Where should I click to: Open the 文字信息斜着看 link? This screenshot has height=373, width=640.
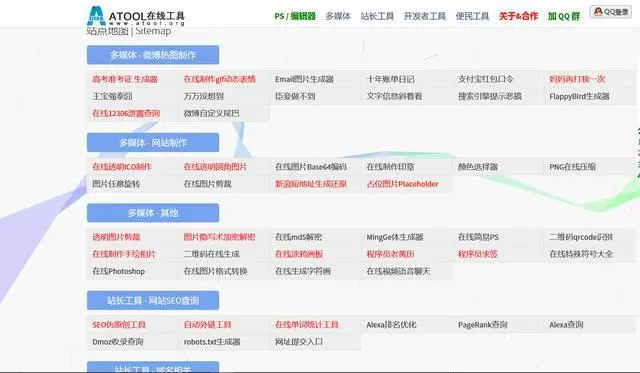(394, 96)
